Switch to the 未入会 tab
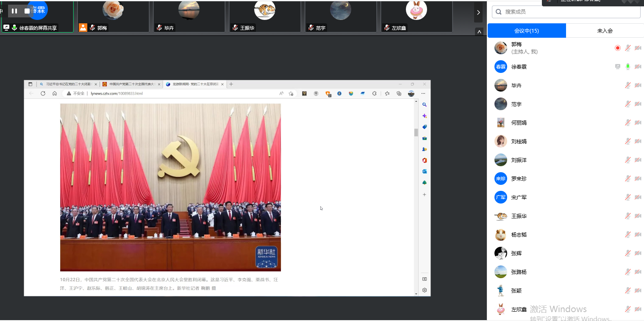This screenshot has height=321, width=644. [x=605, y=31]
